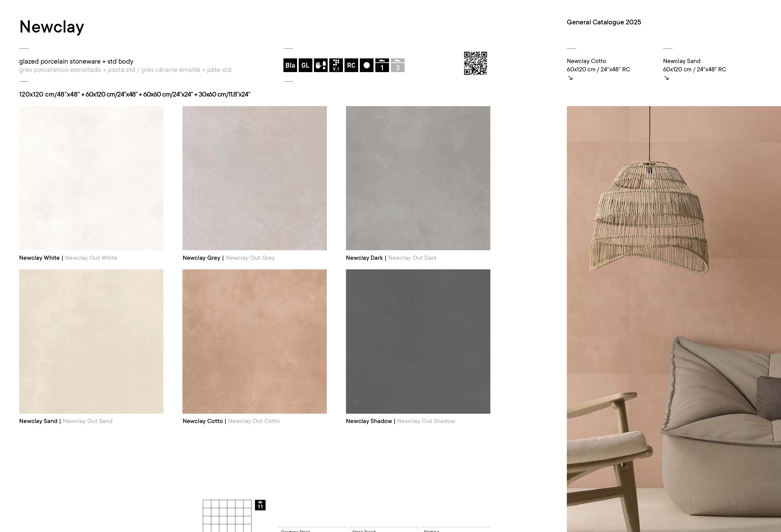Click the 'Newclay Out White' label

(x=91, y=258)
